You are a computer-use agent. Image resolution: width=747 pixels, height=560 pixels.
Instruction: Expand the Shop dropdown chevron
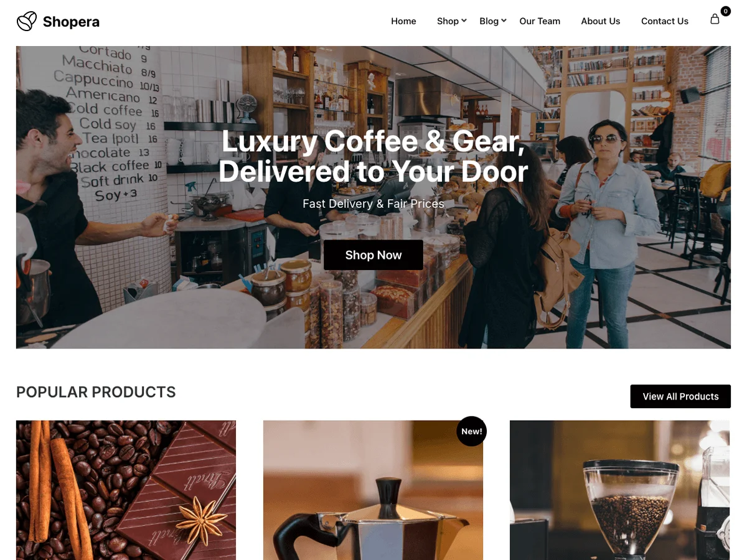[x=464, y=21]
